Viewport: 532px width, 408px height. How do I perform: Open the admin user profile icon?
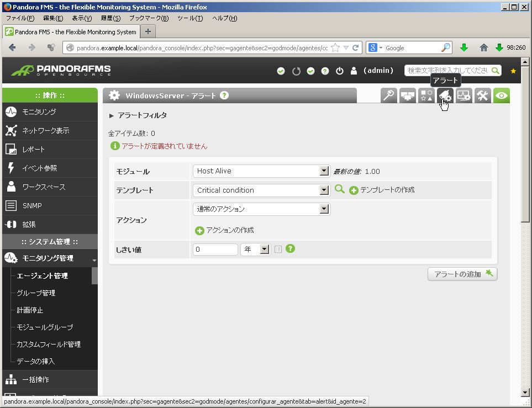(x=354, y=71)
